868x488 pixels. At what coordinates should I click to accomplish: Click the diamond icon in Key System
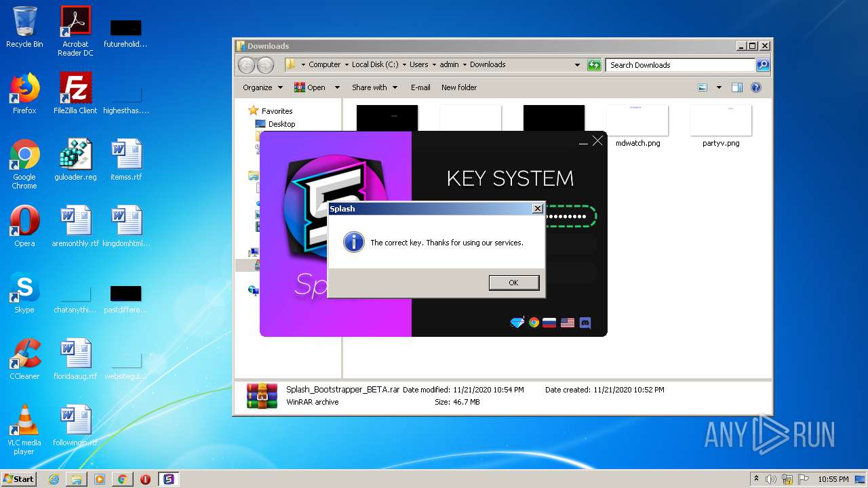(x=517, y=323)
